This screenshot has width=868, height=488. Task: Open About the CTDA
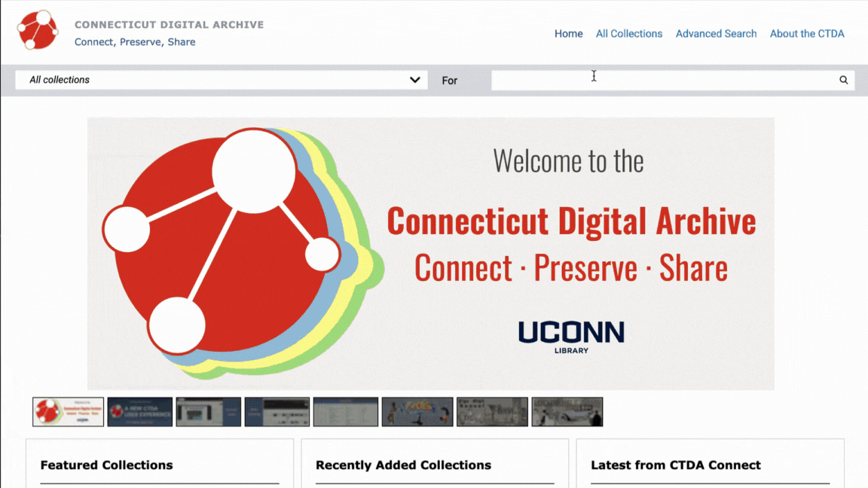807,34
